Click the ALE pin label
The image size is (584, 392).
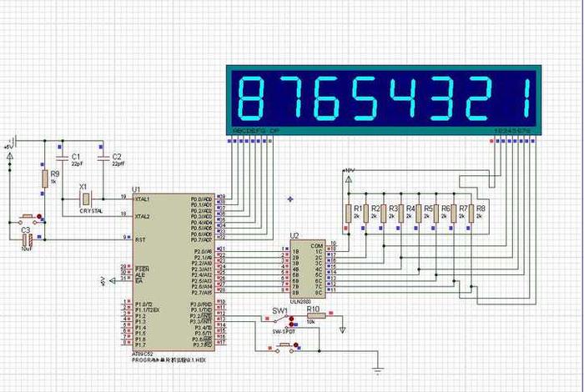pyautogui.click(x=140, y=274)
